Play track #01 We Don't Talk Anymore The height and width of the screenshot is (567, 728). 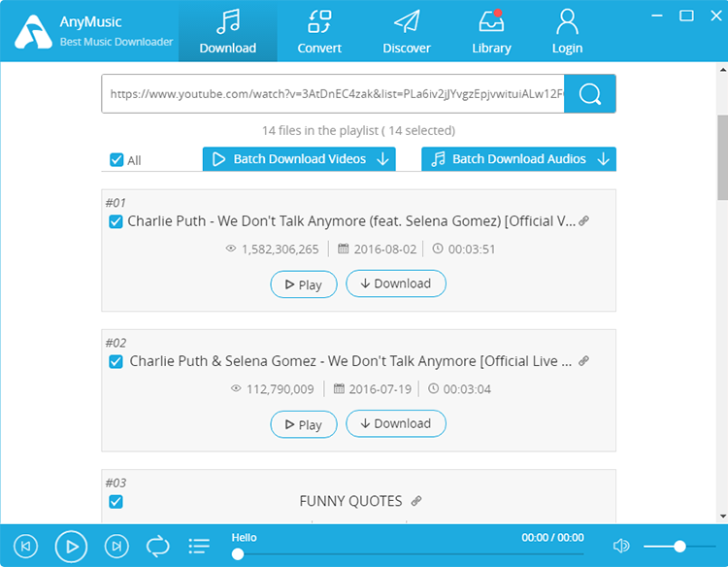click(304, 284)
